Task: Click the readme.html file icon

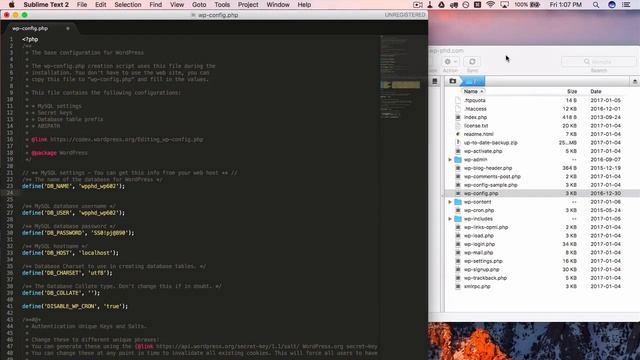Action: [458, 134]
